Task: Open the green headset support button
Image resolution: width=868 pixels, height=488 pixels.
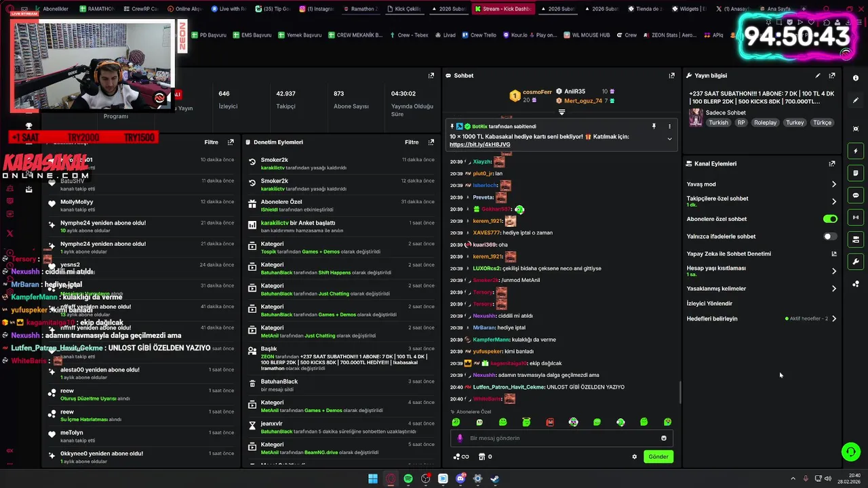Action: (x=850, y=451)
